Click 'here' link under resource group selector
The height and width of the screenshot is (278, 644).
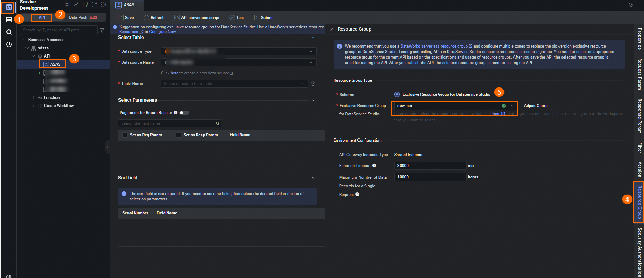point(498,113)
